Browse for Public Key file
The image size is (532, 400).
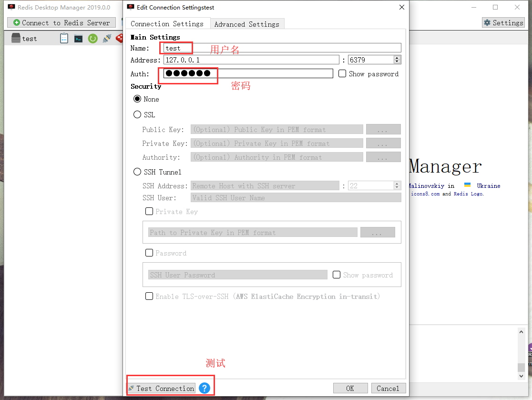[383, 130]
